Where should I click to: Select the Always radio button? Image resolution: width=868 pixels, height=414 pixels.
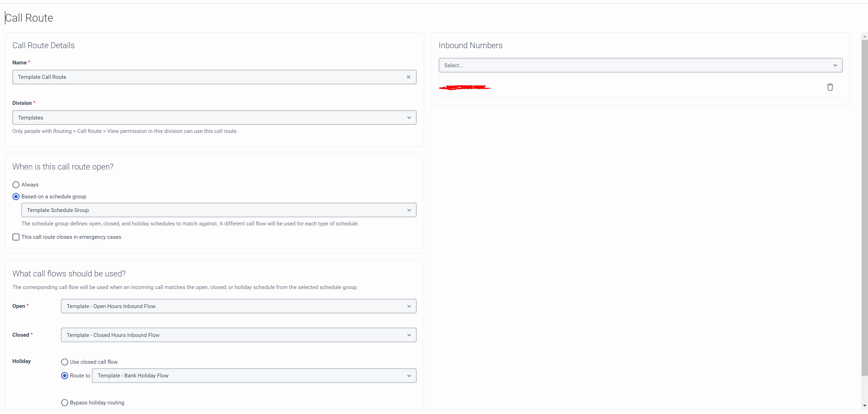pos(16,185)
